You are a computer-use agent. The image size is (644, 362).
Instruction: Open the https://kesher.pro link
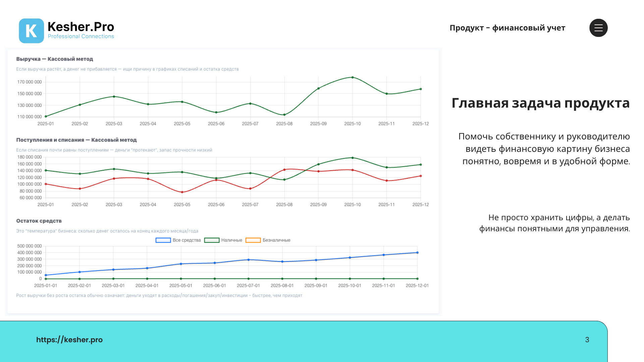(69, 340)
